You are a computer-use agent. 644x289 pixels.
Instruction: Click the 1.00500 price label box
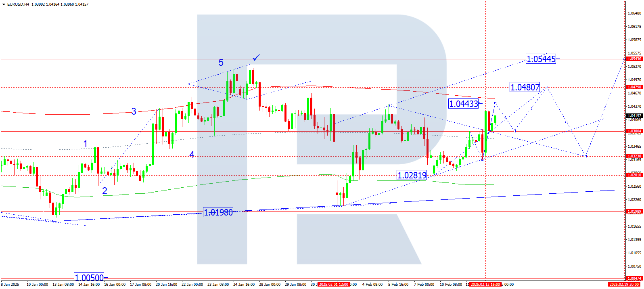click(x=89, y=278)
